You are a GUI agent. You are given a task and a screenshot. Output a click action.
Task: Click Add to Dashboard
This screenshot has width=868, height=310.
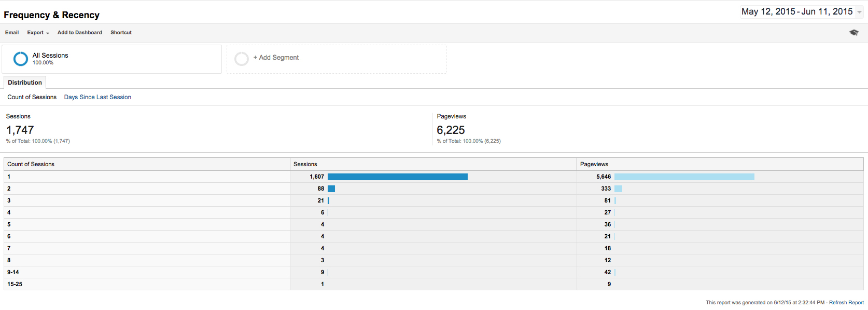pyautogui.click(x=80, y=33)
